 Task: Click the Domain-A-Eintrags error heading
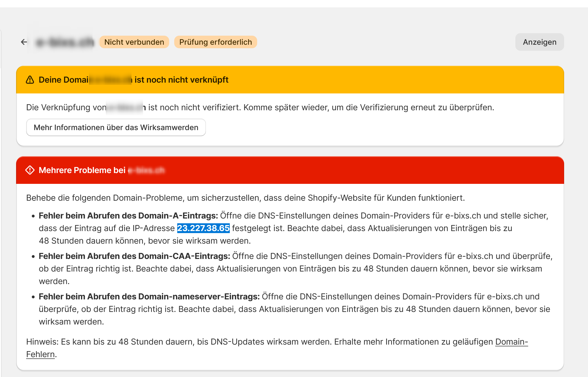(128, 216)
